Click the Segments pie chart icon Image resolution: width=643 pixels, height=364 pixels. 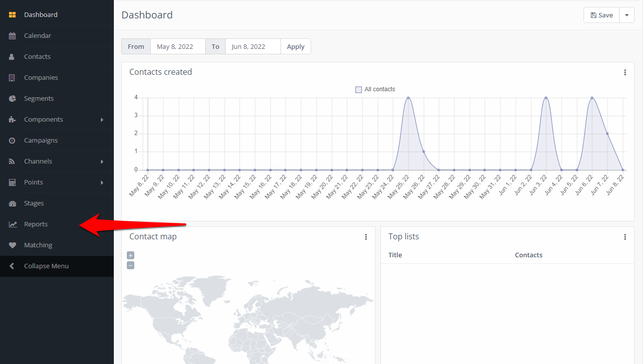click(x=12, y=99)
